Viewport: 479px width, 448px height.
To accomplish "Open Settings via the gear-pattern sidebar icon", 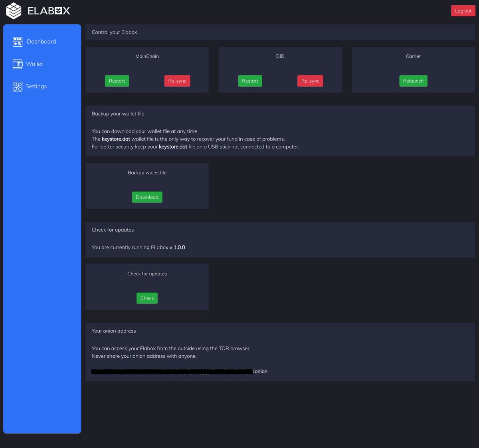I will pos(18,86).
